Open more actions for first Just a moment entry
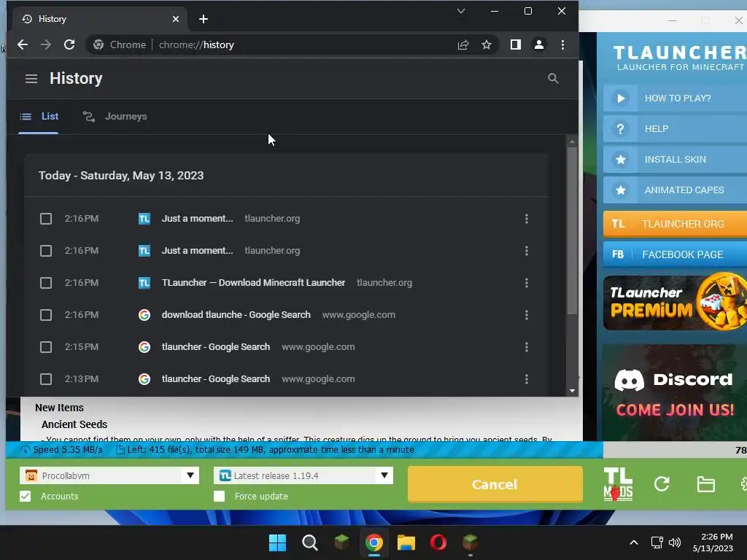This screenshot has width=747, height=560. (527, 219)
